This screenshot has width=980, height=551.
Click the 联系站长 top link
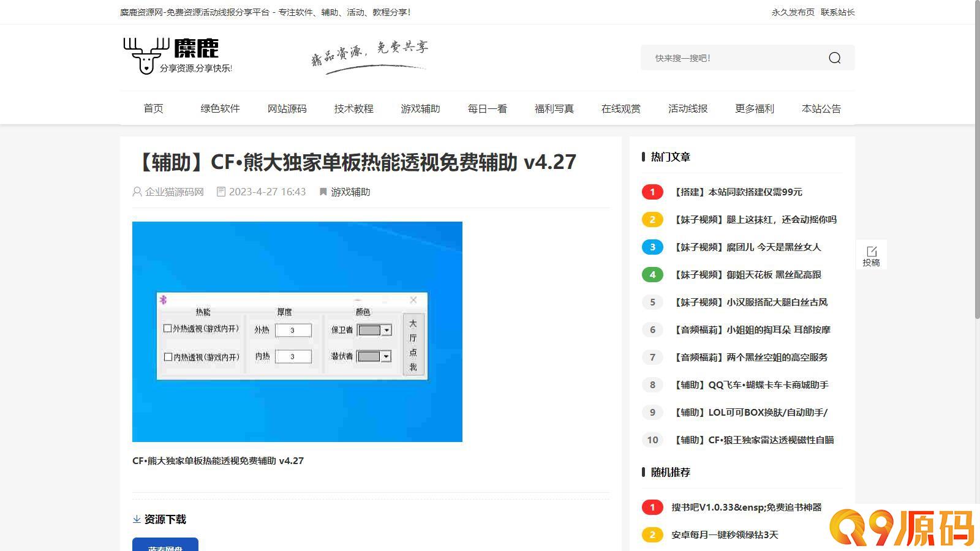(x=837, y=12)
